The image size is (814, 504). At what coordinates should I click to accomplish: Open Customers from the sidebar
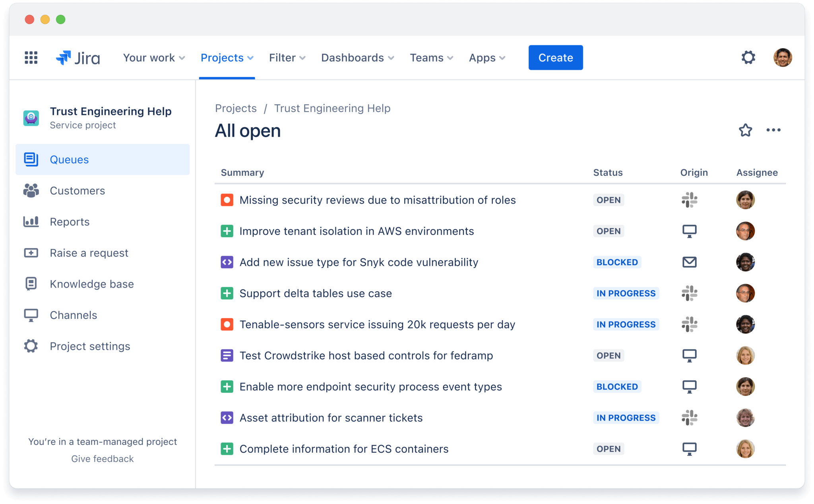(78, 191)
